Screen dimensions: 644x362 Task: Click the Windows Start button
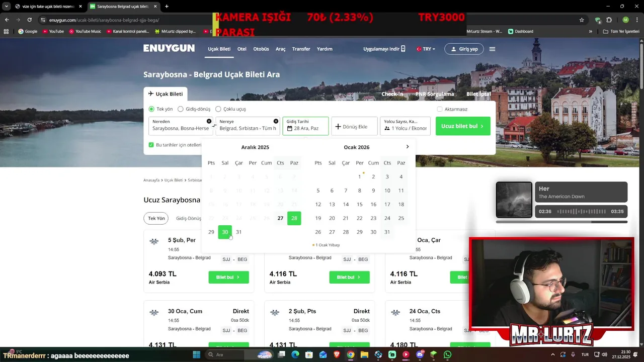tap(196, 354)
